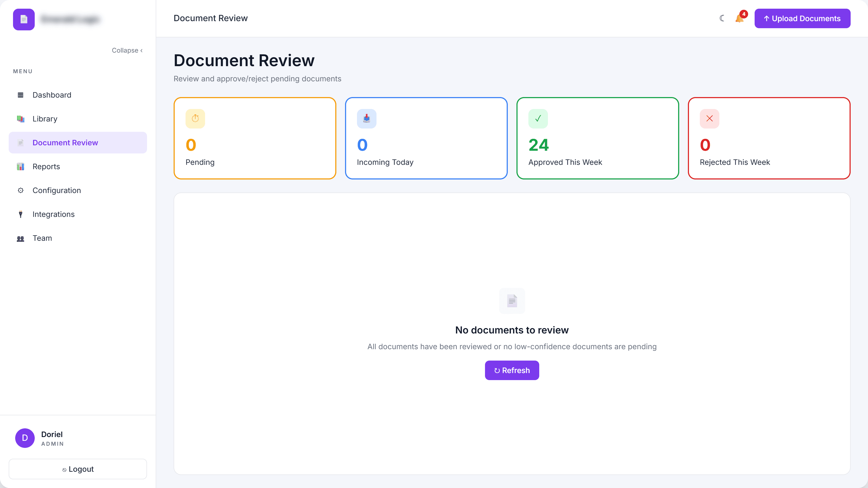Click the Library books icon

(x=21, y=119)
